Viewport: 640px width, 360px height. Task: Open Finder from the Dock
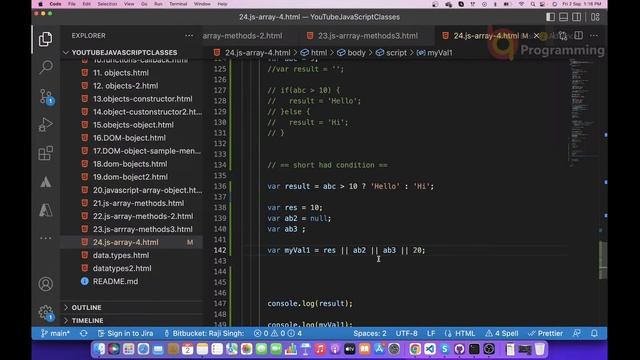tap(99, 349)
